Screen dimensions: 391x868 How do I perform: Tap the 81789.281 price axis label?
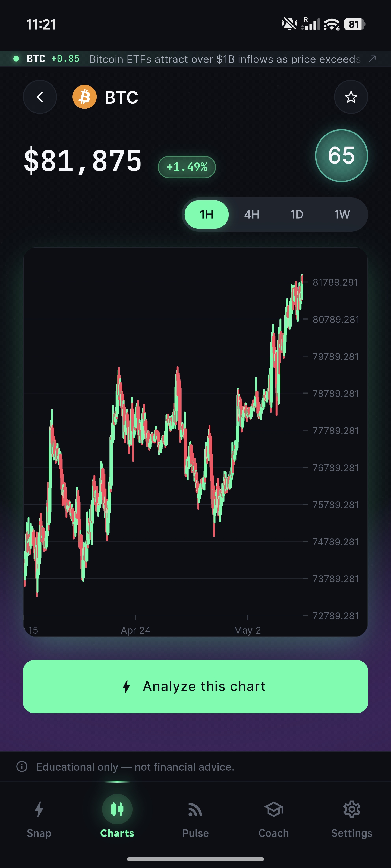335,282
